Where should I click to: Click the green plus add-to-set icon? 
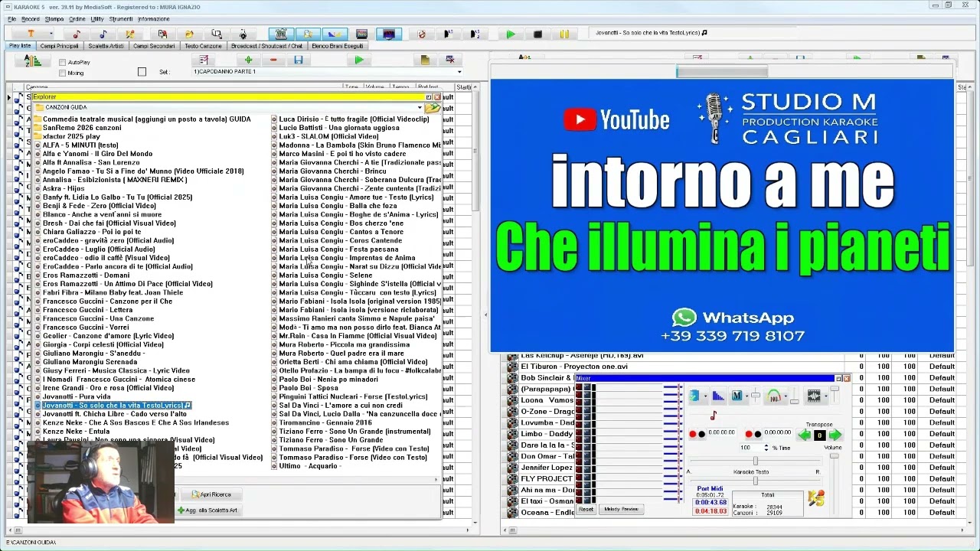[x=248, y=60]
